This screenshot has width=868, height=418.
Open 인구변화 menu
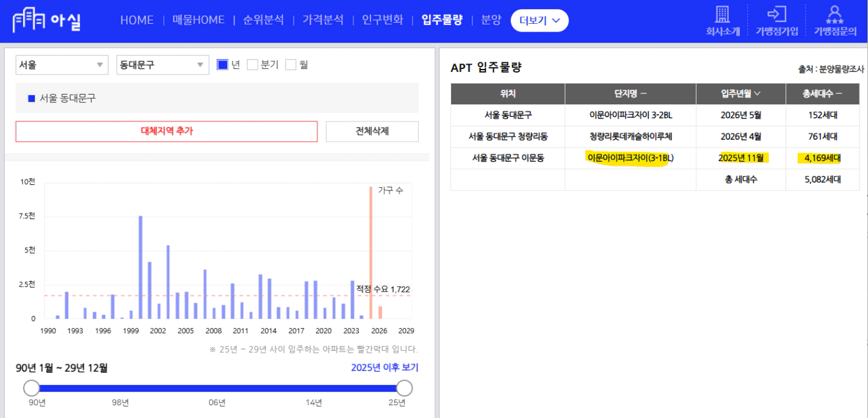pyautogui.click(x=383, y=20)
